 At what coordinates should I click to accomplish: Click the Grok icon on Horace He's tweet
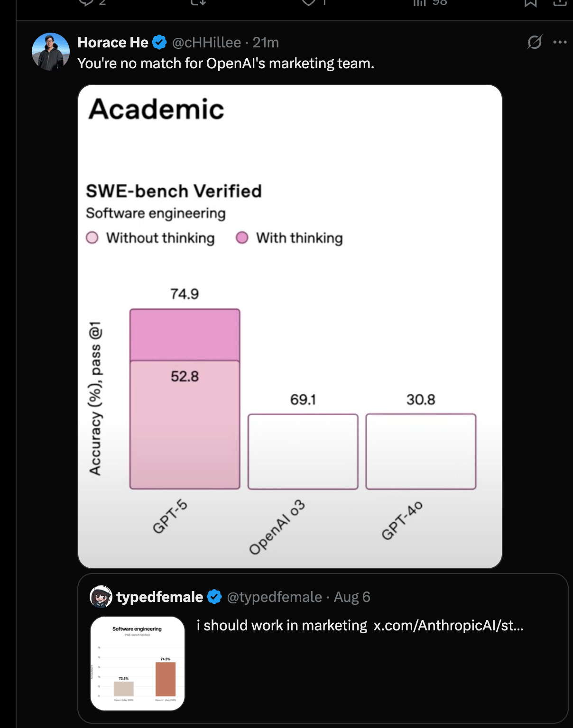point(535,42)
